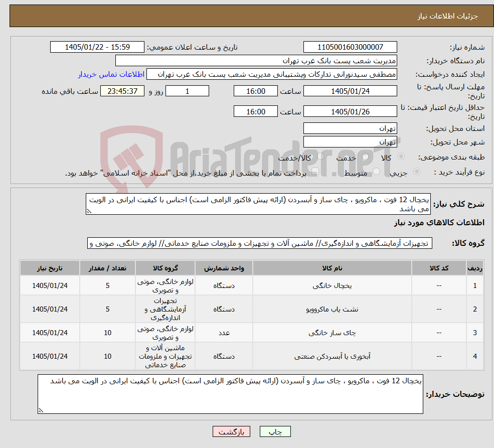The width and height of the screenshot is (494, 448).
Task: Click the اطلاعات کالاهای مورد نیاز heading
Action: pyautogui.click(x=439, y=223)
